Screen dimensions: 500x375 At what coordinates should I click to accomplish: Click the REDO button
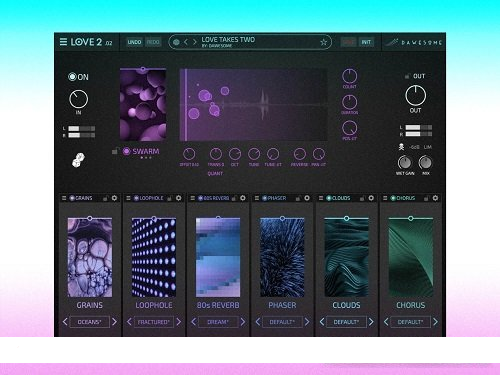coord(153,42)
